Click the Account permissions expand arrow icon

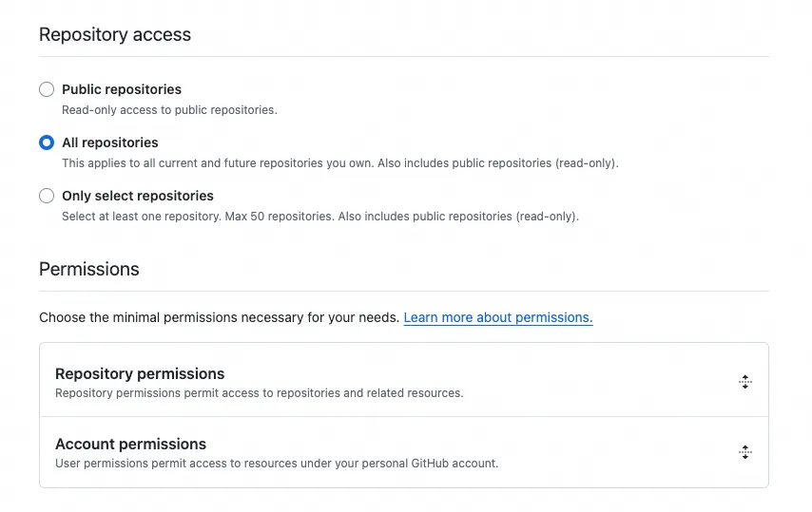(x=745, y=452)
